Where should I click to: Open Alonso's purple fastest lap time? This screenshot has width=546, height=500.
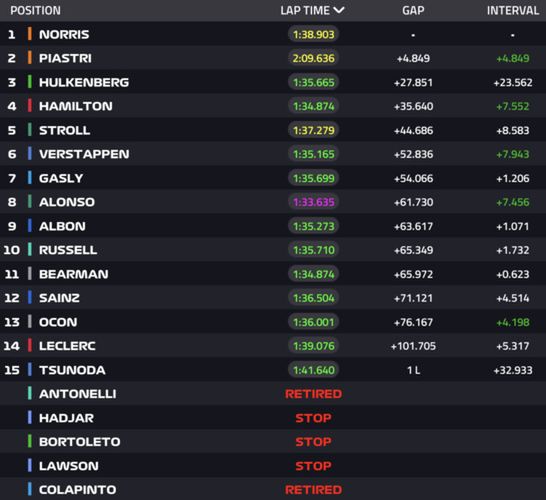313,202
